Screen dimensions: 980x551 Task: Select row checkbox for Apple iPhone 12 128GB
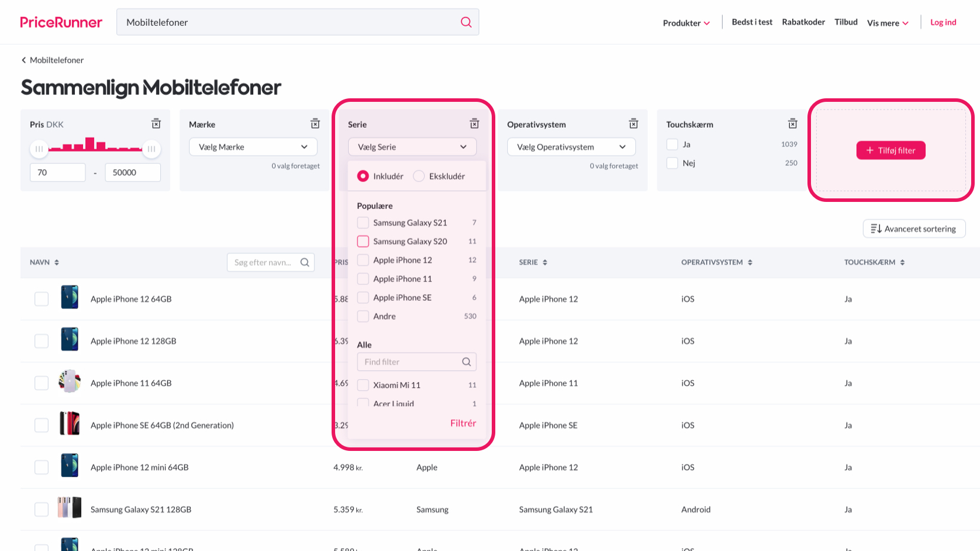click(x=41, y=341)
